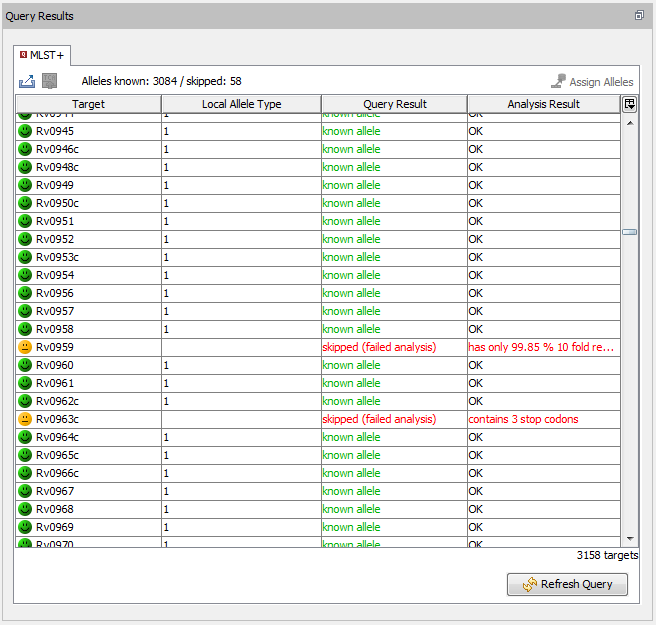The width and height of the screenshot is (656, 625).
Task: Click the Assign Alleles button
Action: click(x=592, y=82)
